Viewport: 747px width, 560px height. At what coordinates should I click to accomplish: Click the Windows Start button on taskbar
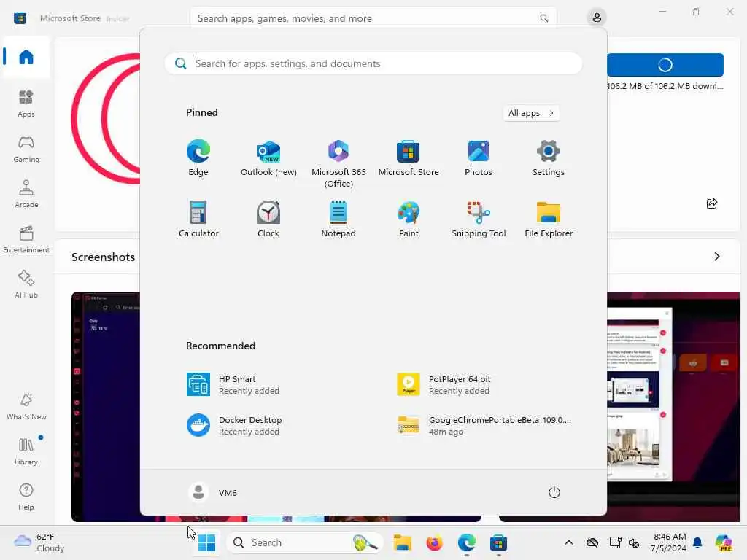206,542
